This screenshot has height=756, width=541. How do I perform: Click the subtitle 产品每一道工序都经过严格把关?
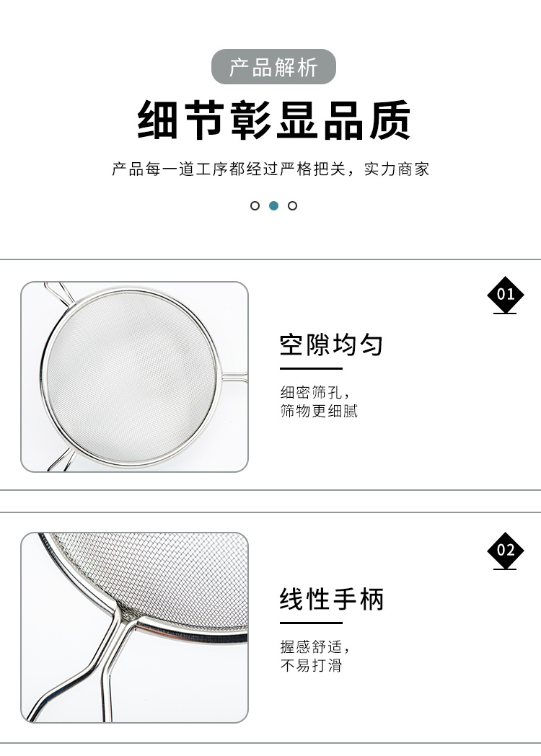(x=229, y=169)
